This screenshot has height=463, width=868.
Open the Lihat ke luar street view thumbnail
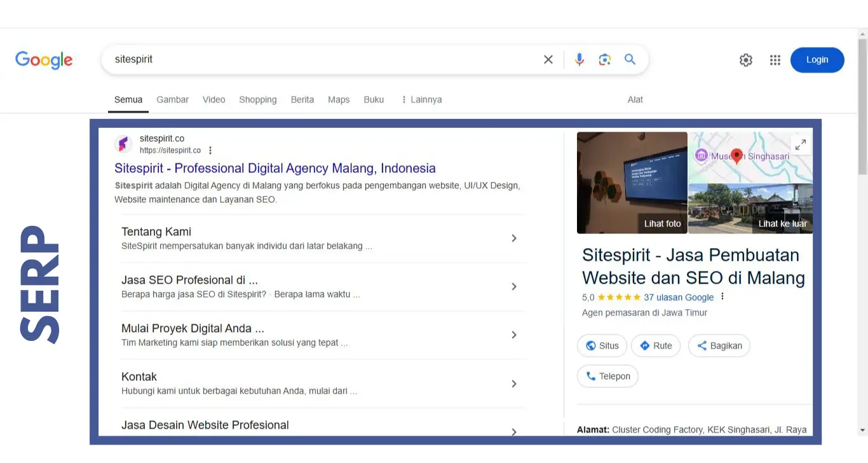750,209
